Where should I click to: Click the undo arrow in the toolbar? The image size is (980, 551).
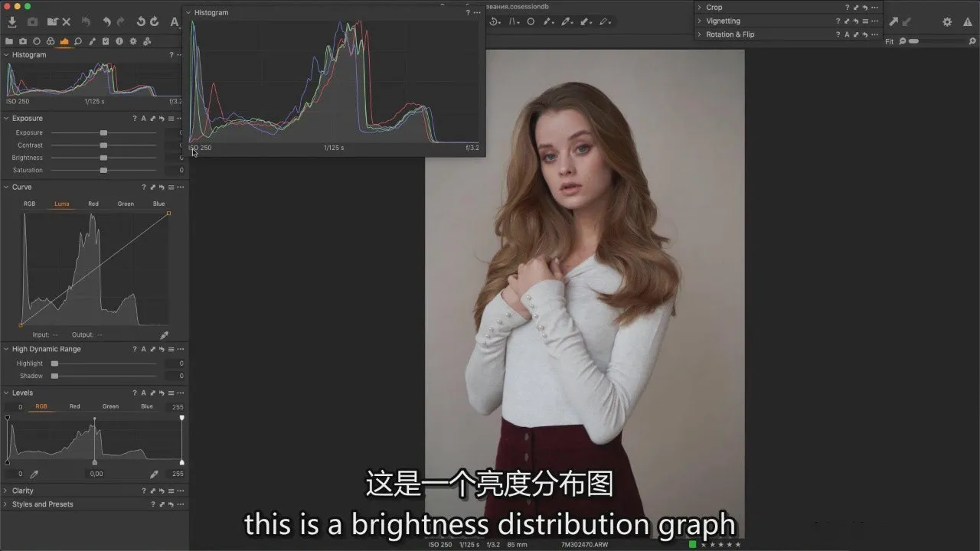click(x=106, y=22)
